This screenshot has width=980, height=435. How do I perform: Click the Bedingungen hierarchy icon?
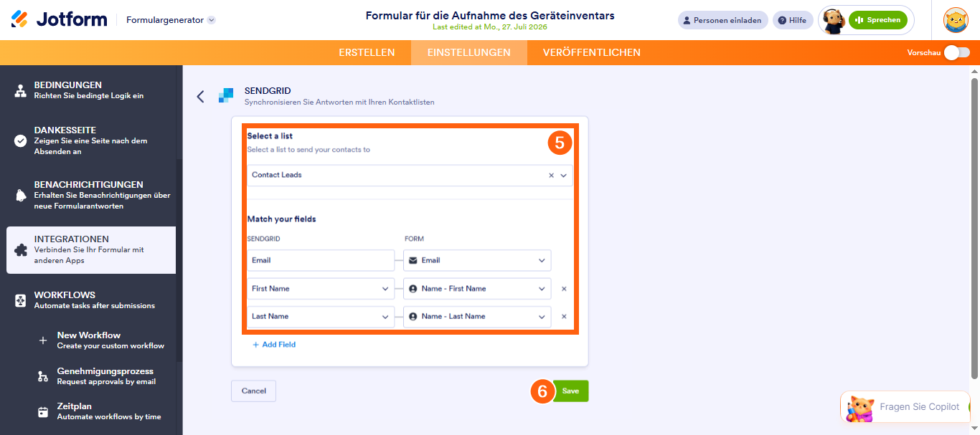tap(21, 90)
